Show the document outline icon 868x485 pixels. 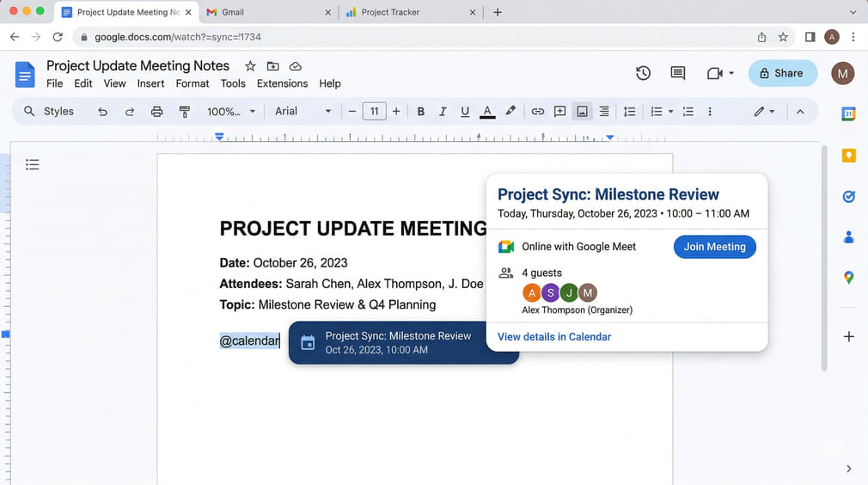coord(32,164)
